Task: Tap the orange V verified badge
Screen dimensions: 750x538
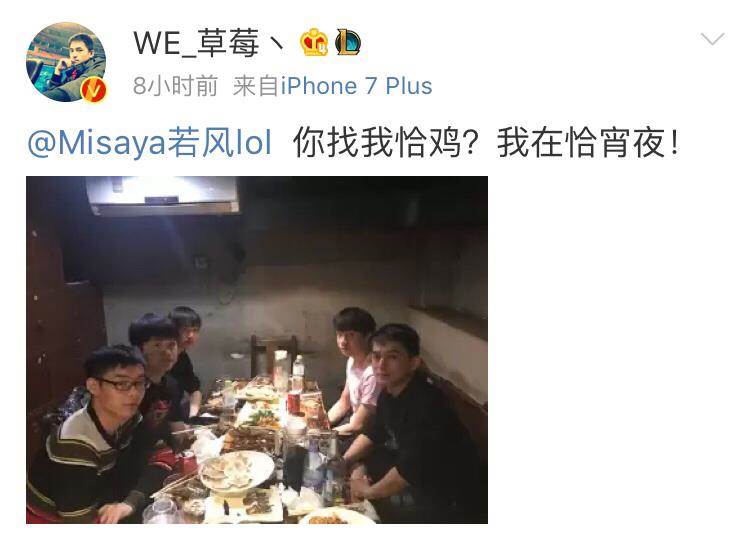Action: click(94, 89)
